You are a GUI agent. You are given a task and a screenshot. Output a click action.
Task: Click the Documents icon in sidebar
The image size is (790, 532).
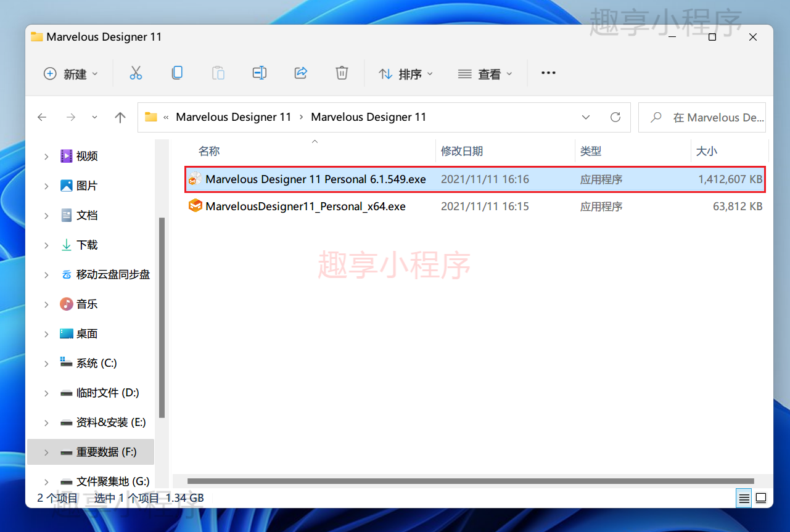pos(67,215)
